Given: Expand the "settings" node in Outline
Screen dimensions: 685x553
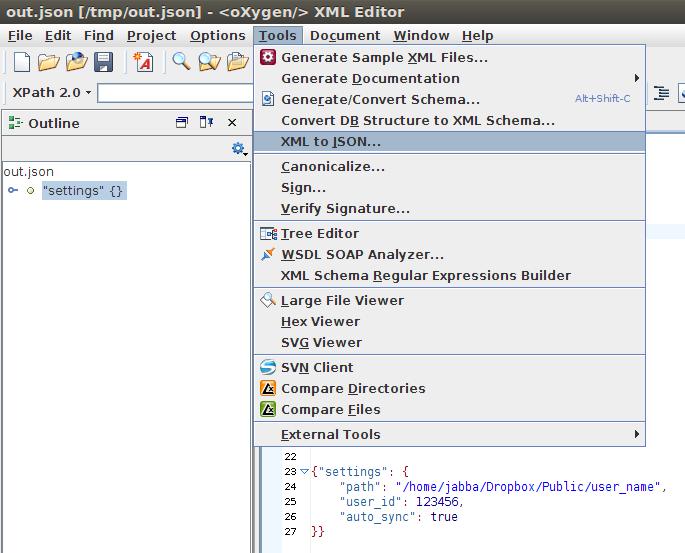Looking at the screenshot, I should (13, 190).
